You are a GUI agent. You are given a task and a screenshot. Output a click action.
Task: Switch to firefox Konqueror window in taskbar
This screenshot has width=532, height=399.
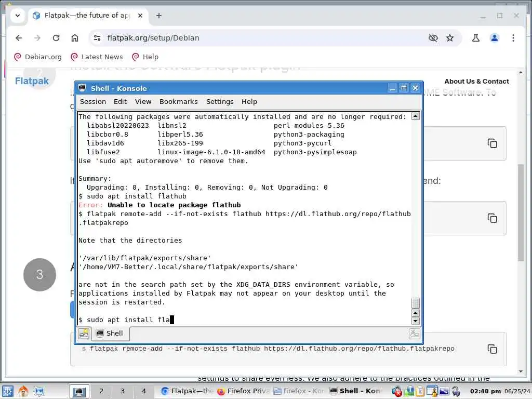click(299, 391)
